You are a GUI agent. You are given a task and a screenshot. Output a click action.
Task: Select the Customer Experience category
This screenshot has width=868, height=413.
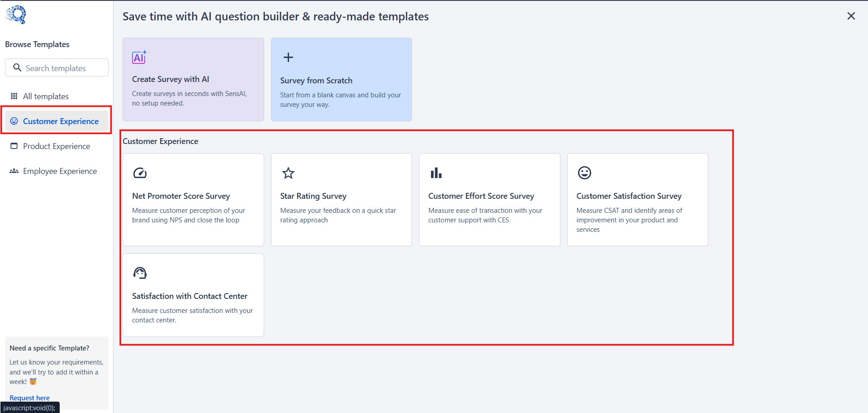[57, 121]
